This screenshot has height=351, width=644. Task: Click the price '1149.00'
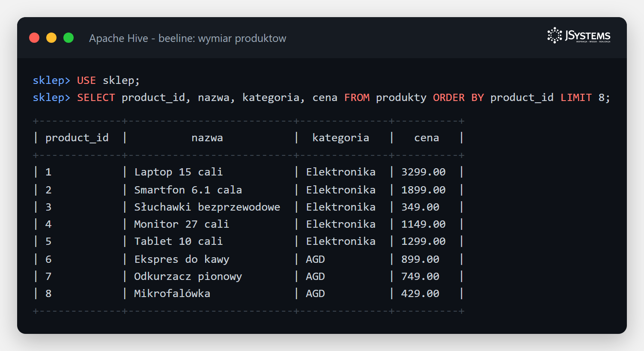click(x=423, y=224)
